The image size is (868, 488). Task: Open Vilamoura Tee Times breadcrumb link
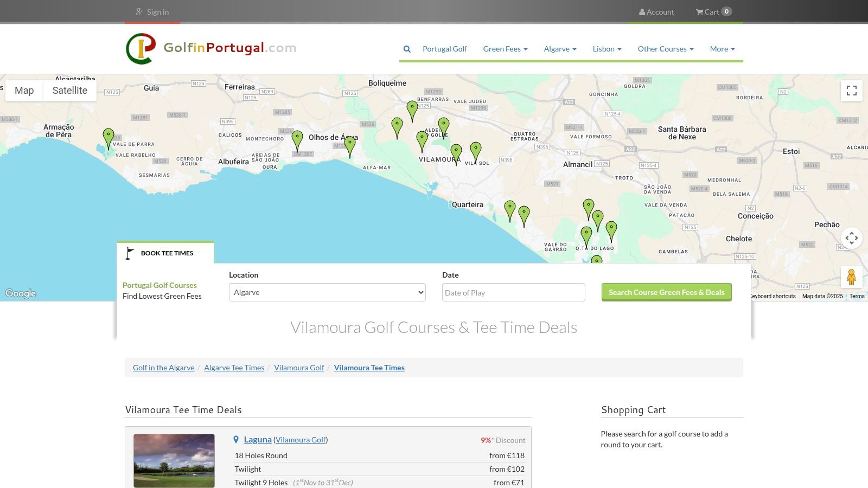[x=369, y=368]
